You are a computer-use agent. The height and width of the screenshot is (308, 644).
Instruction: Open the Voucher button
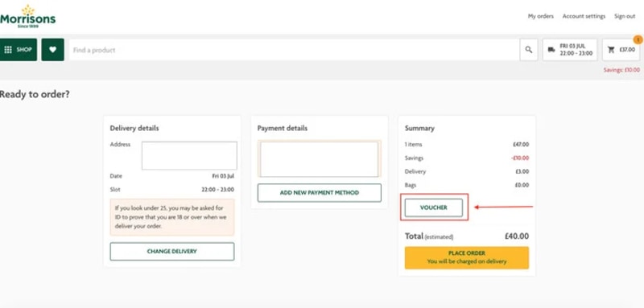[x=434, y=207]
